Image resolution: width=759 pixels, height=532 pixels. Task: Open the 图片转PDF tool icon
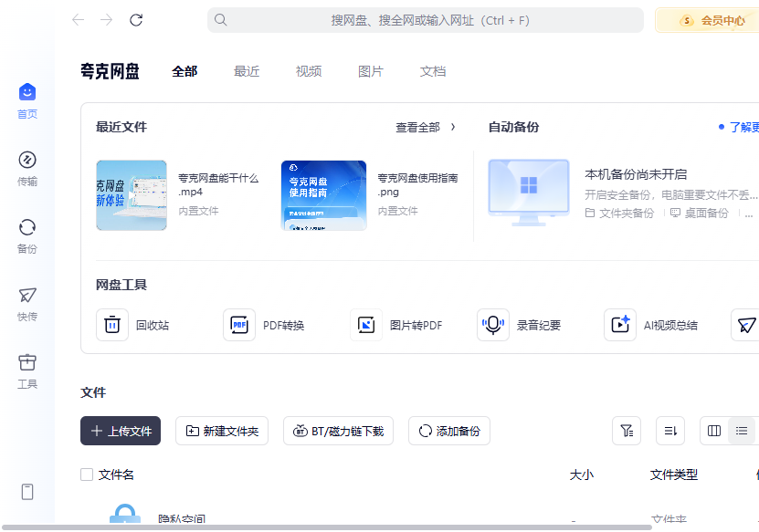click(366, 325)
